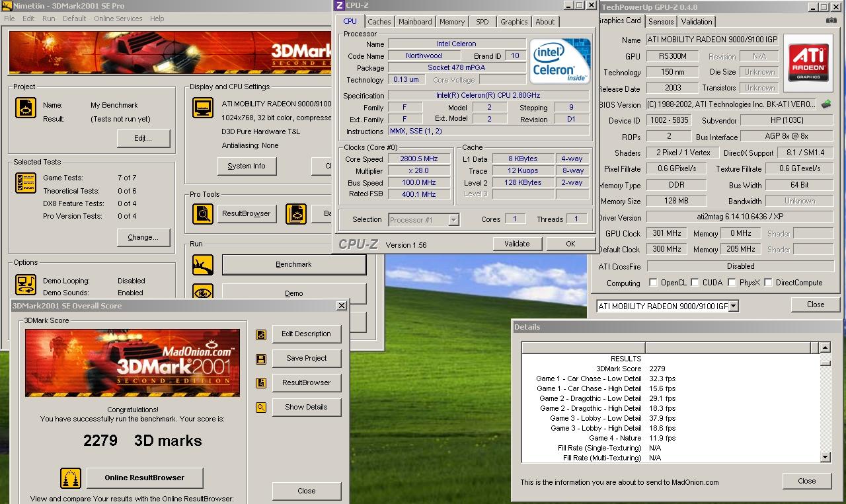Switch to the About tab in CPU-Z
The width and height of the screenshot is (846, 504).
[545, 22]
